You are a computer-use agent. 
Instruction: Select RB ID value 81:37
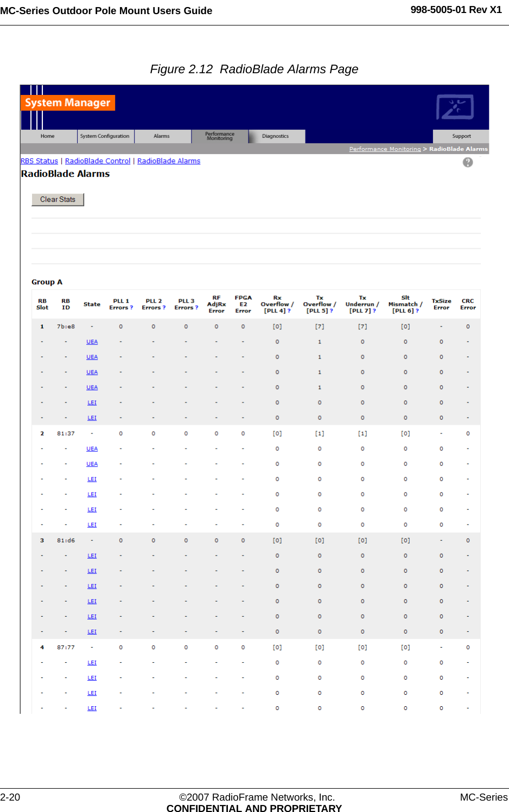66,433
